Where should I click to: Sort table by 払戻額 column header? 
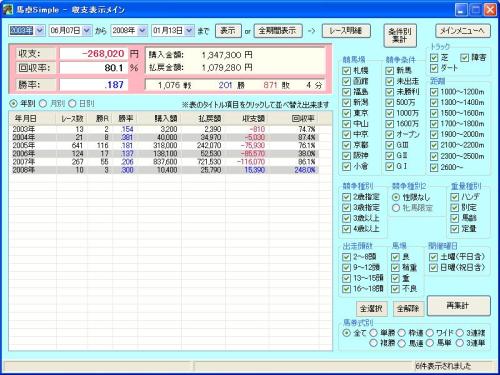[x=203, y=118]
